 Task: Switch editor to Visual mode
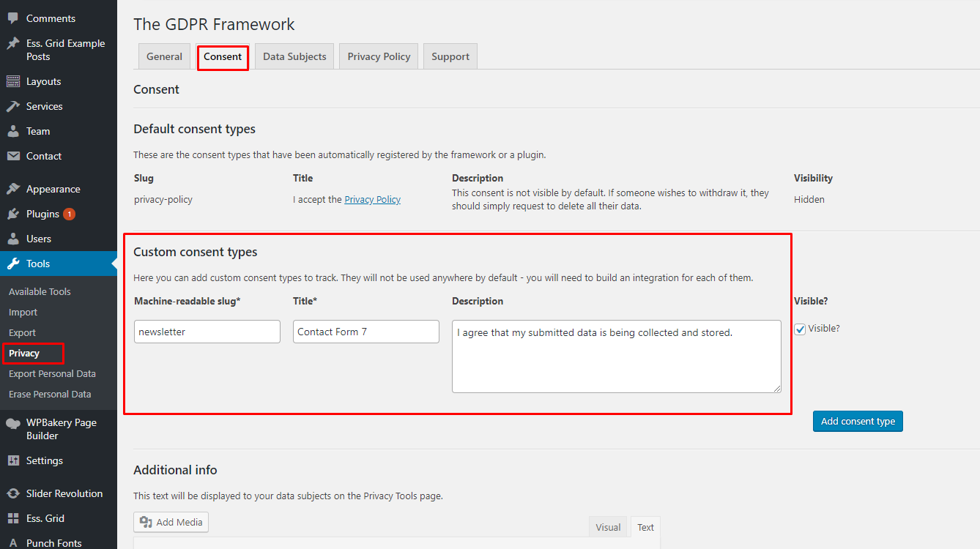(608, 527)
